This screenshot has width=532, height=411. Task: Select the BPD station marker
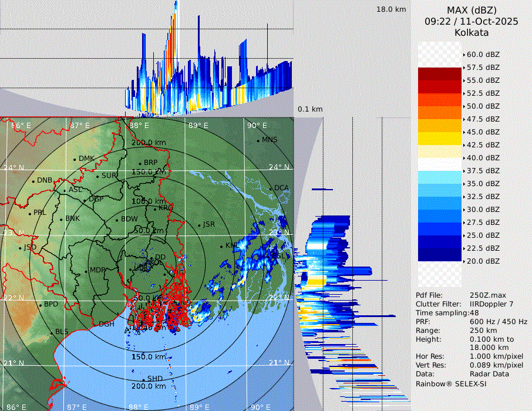click(40, 305)
